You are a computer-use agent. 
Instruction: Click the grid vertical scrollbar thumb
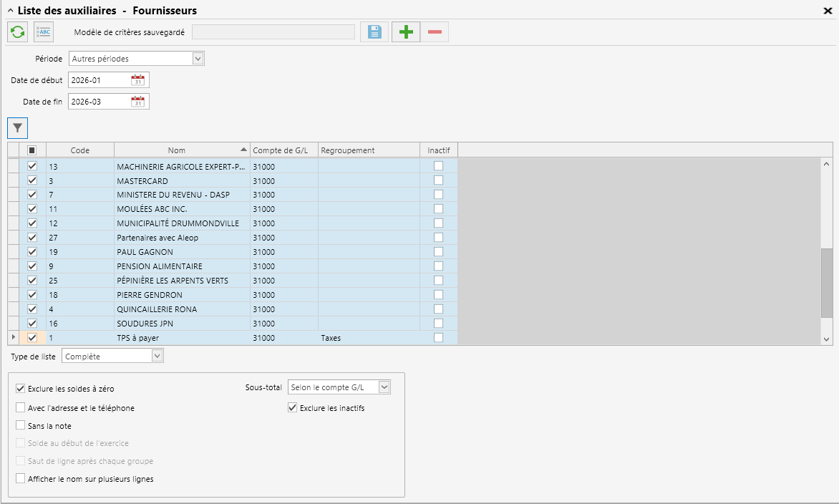point(827,283)
